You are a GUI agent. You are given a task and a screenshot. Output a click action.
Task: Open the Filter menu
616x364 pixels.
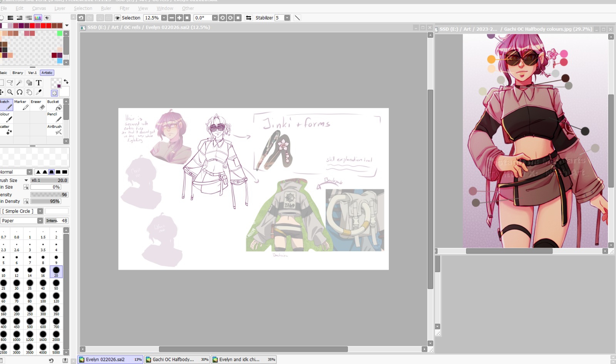pos(124,8)
